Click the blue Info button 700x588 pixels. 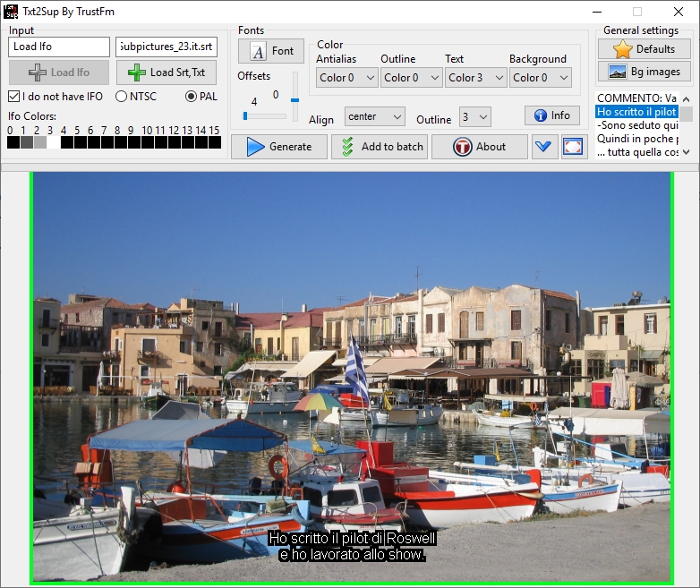pos(551,115)
